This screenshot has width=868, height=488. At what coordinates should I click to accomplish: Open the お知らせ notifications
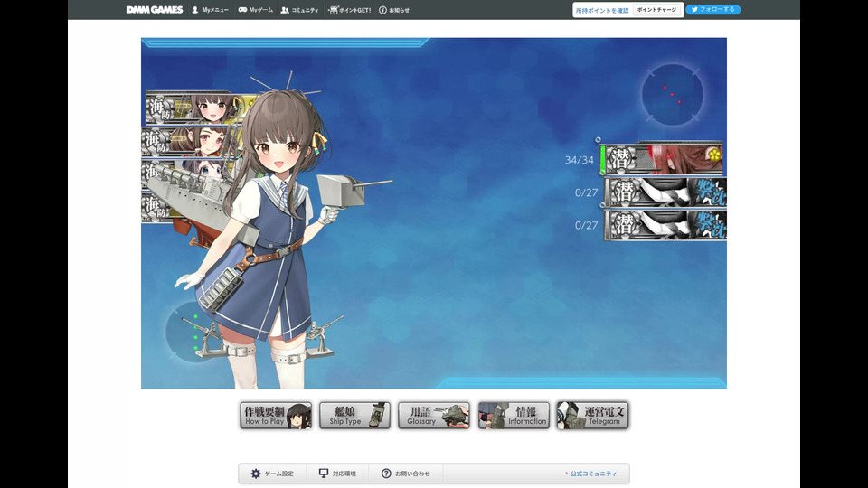coord(394,10)
